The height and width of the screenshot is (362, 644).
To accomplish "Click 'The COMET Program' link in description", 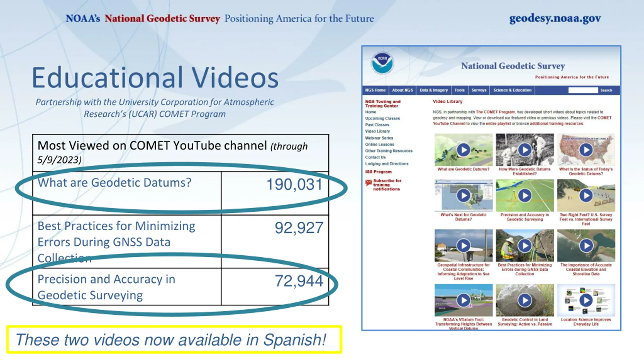I will tap(495, 112).
